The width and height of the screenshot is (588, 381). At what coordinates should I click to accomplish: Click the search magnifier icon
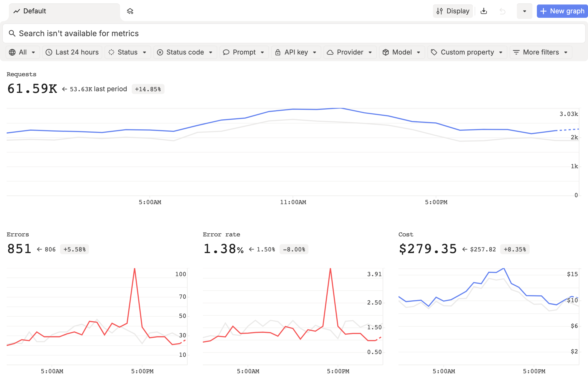point(12,33)
